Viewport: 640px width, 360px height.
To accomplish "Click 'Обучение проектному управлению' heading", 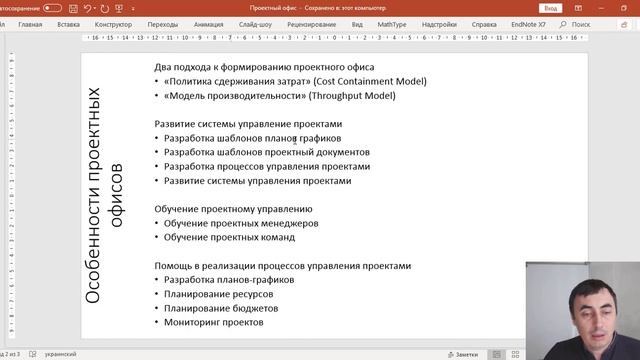I will [233, 209].
